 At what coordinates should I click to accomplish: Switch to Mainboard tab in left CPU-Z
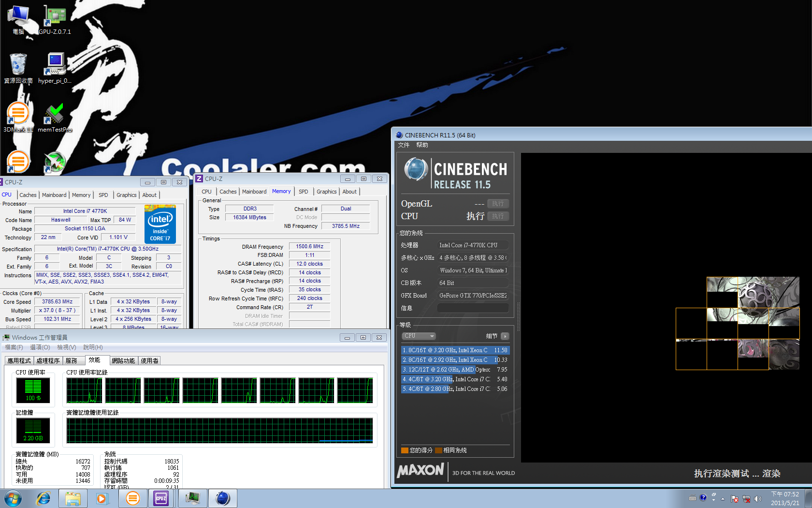[x=54, y=195]
